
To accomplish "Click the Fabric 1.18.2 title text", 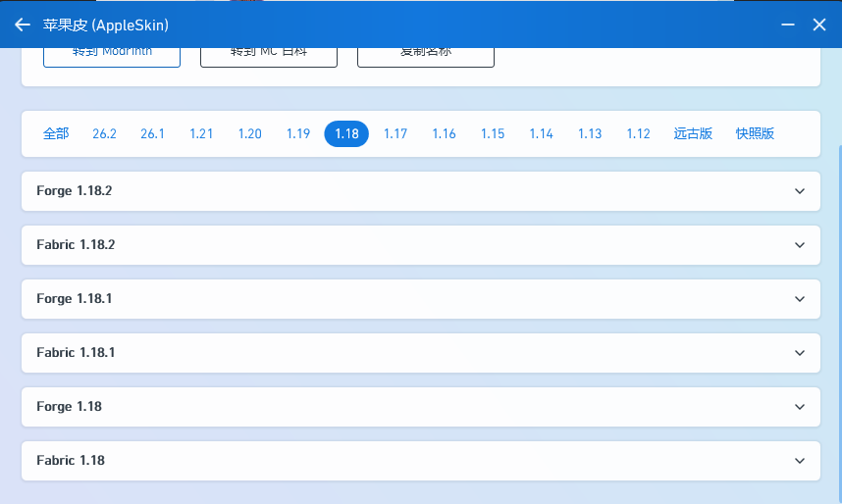I will click(x=76, y=245).
